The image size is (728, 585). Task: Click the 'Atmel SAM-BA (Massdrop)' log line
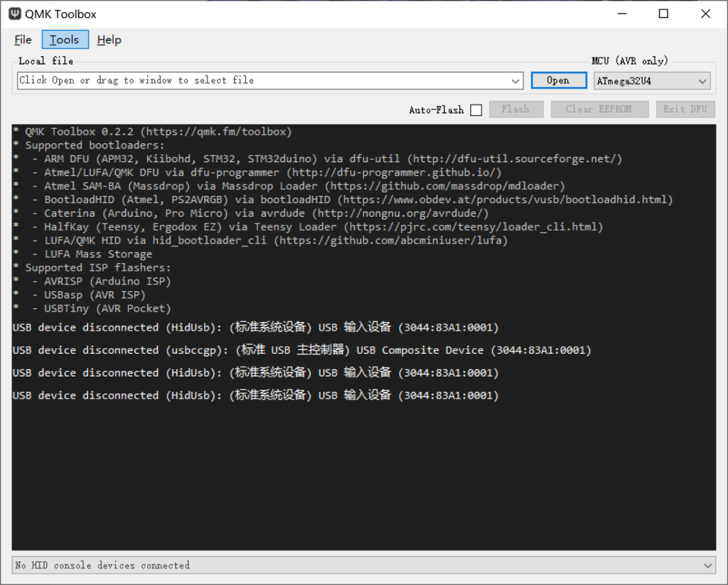click(289, 186)
